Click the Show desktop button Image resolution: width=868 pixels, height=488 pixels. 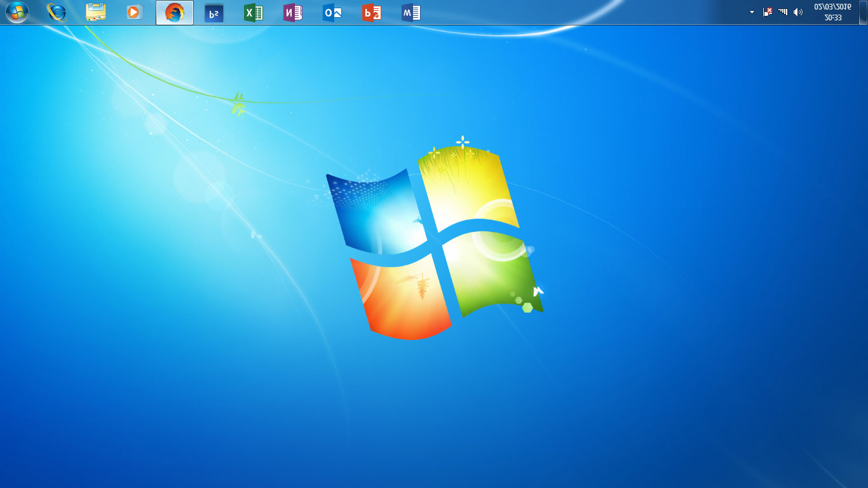point(863,12)
